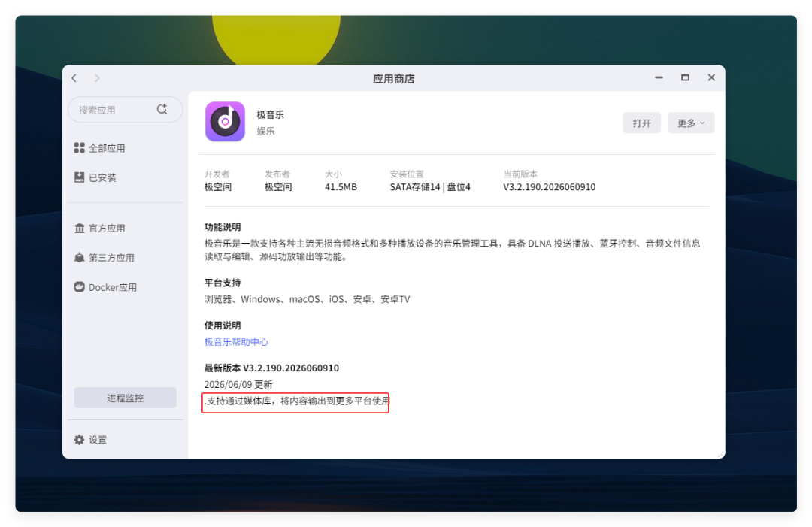Go forward with the right arrow

pyautogui.click(x=97, y=78)
